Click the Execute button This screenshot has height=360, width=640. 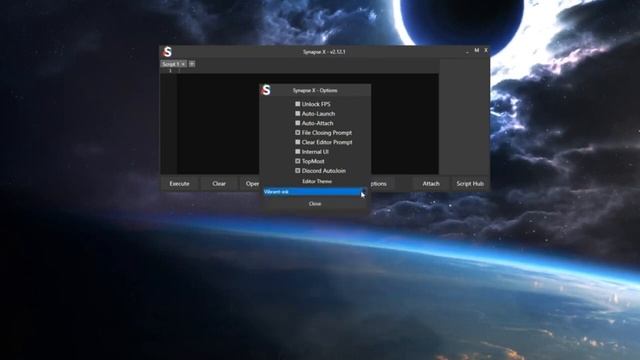click(179, 184)
